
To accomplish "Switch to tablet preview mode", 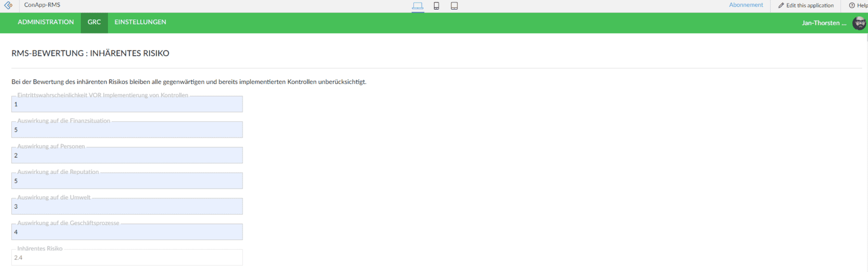I will click(454, 6).
